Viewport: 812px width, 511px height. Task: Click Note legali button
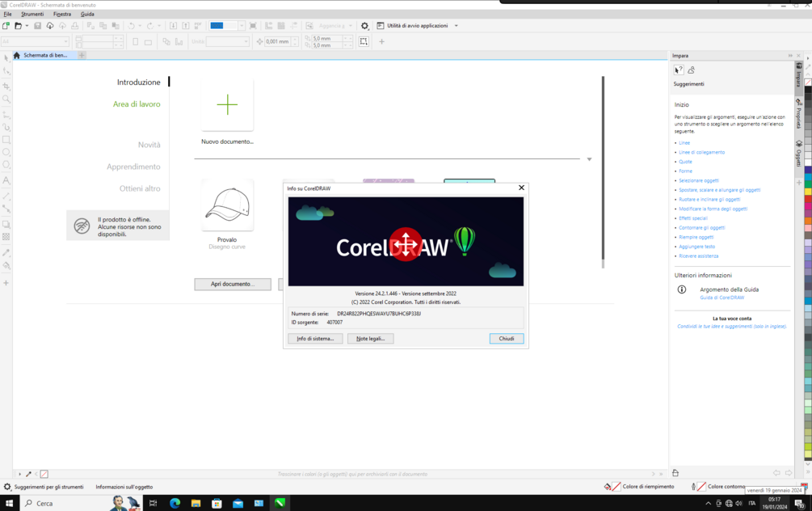point(370,339)
